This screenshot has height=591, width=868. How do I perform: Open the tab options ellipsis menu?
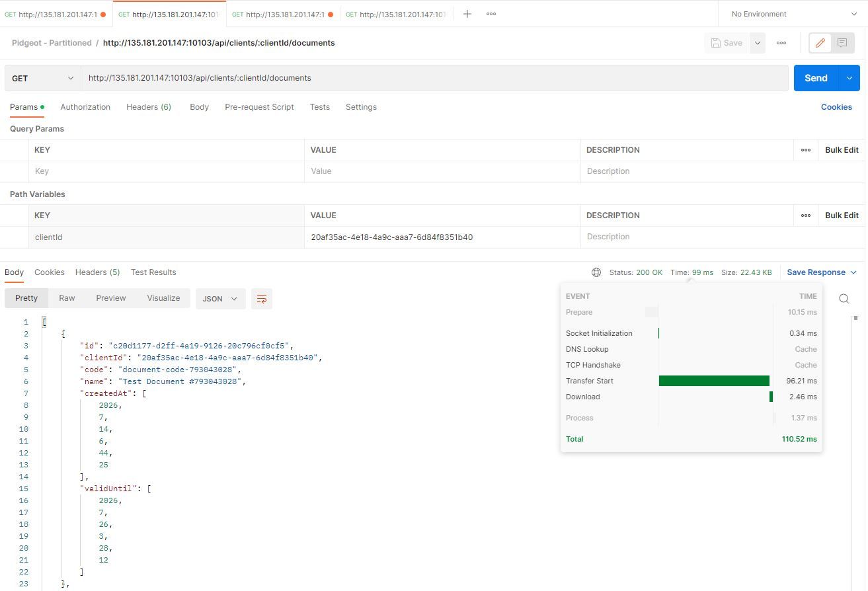(491, 14)
